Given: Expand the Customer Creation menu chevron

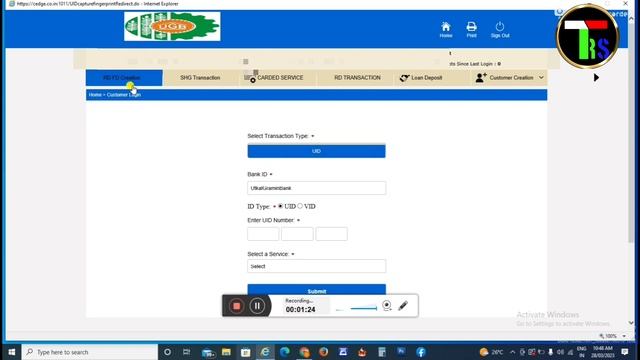Looking at the screenshot, I should click(x=541, y=78).
